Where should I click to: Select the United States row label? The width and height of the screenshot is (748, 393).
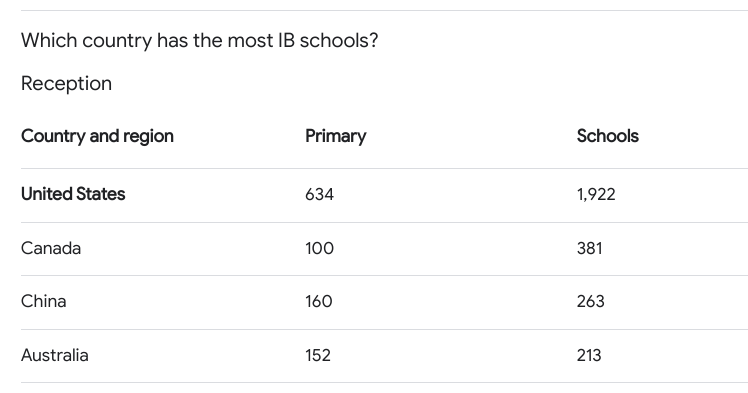[73, 194]
